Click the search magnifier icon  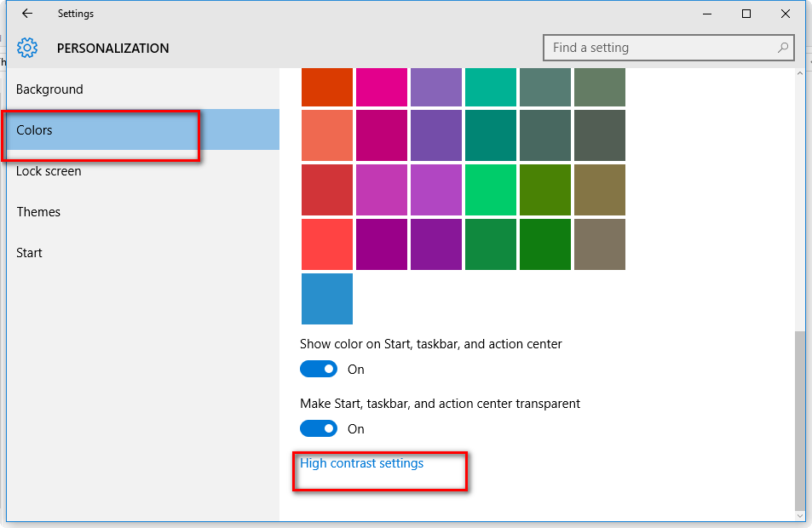(783, 48)
